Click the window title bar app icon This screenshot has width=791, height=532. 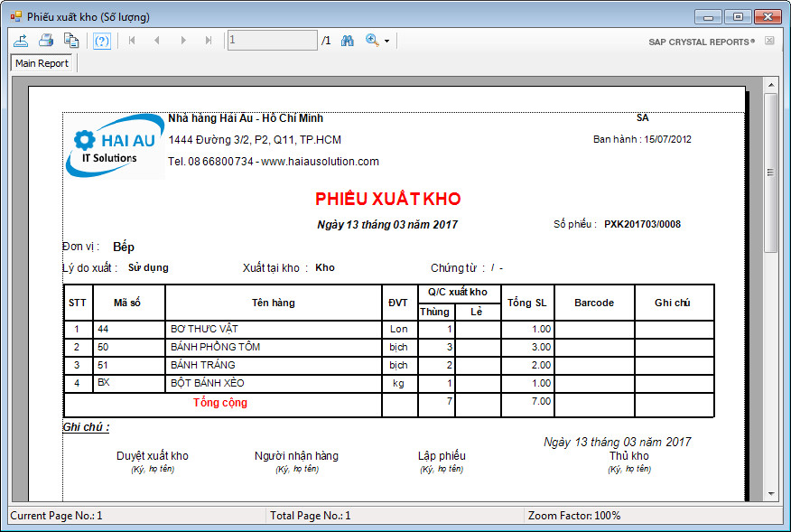15,16
